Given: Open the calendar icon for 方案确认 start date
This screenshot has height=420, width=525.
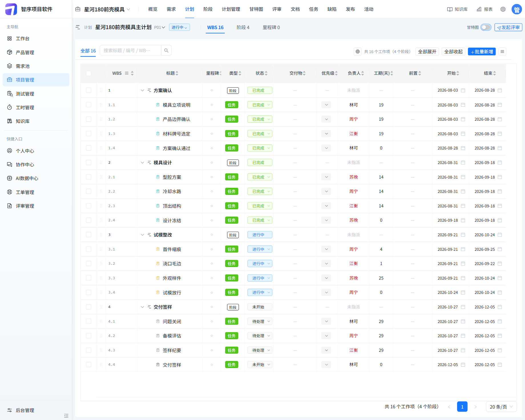Looking at the screenshot, I should pyautogui.click(x=463, y=90).
